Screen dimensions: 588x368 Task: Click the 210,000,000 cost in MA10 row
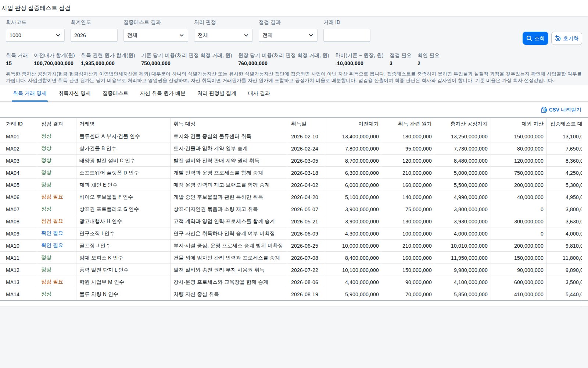pos(409,245)
